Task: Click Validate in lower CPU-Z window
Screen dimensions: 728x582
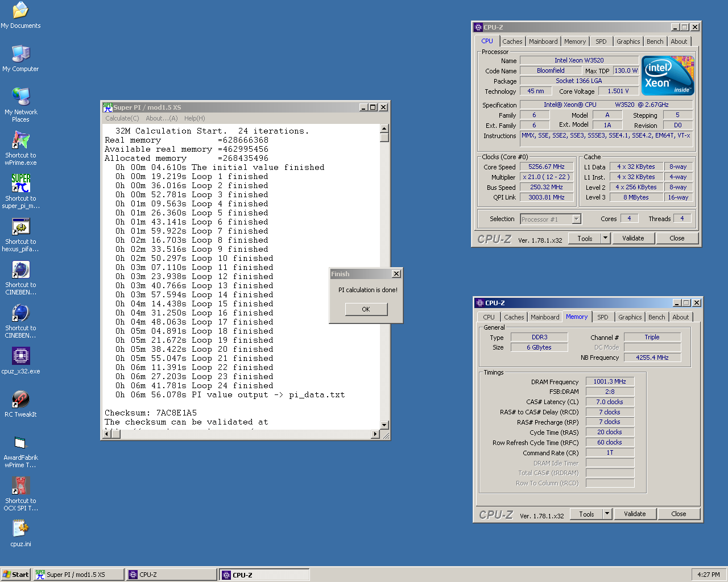Action: tap(635, 514)
